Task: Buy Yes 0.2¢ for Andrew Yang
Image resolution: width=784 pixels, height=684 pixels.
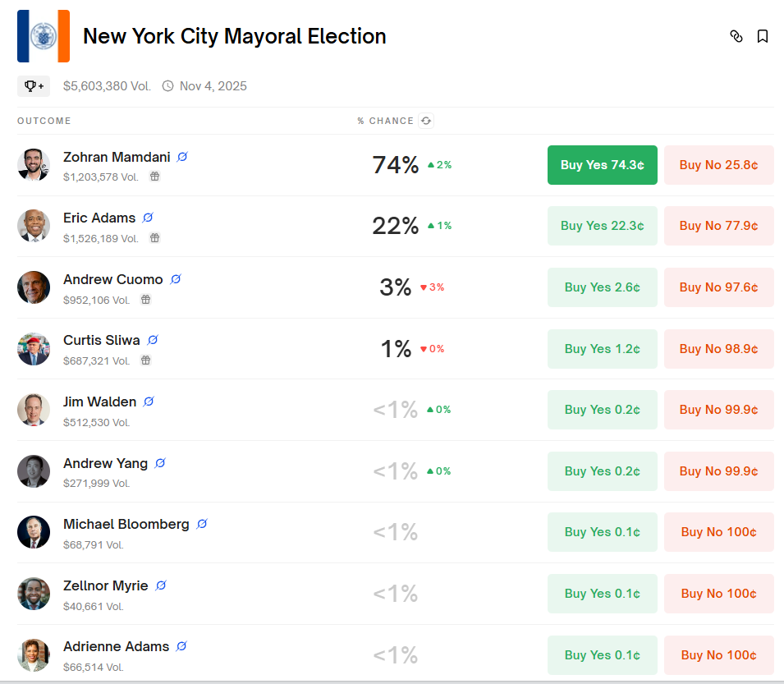Action: click(x=602, y=471)
